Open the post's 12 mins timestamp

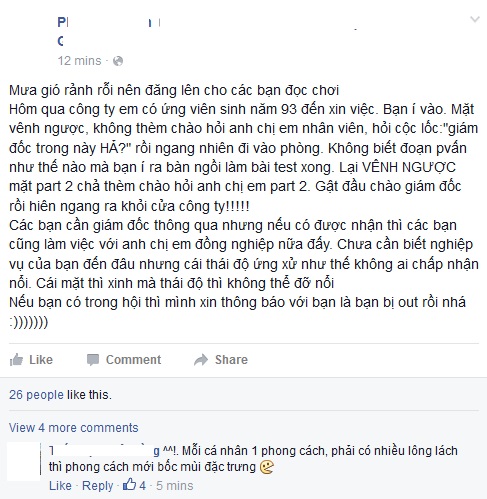[79, 61]
